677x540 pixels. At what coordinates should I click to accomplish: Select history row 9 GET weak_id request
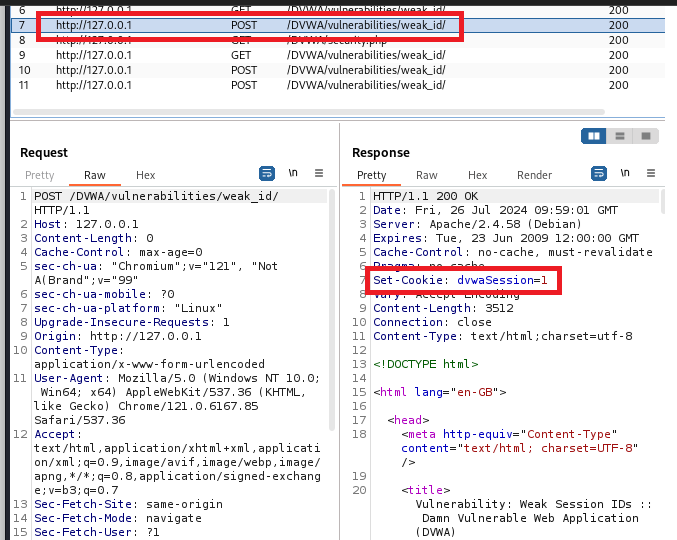338,55
